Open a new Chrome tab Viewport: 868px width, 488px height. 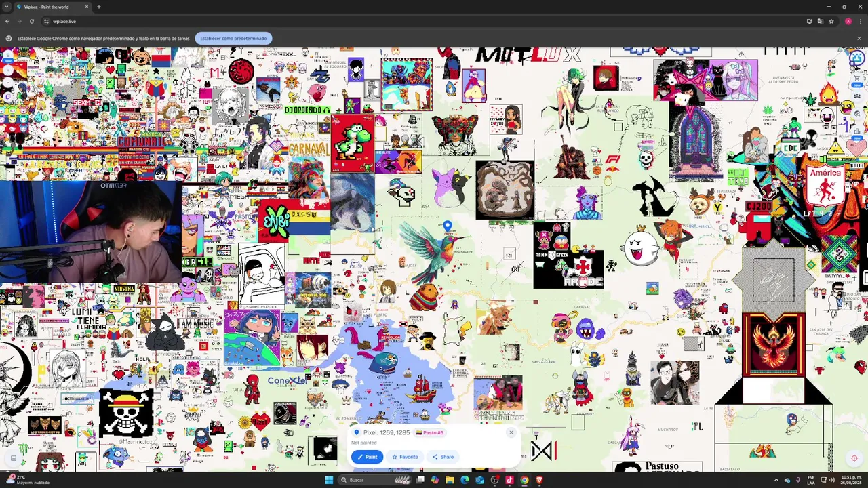(99, 7)
